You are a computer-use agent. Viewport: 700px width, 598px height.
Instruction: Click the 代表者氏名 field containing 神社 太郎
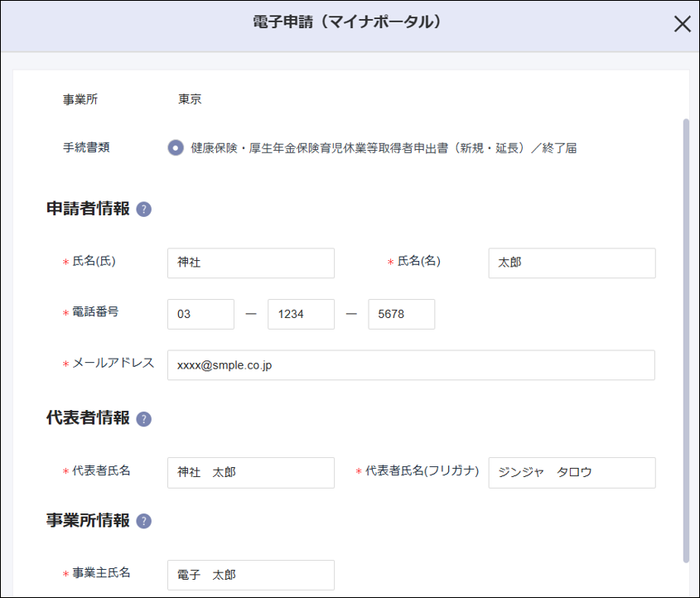click(x=251, y=473)
